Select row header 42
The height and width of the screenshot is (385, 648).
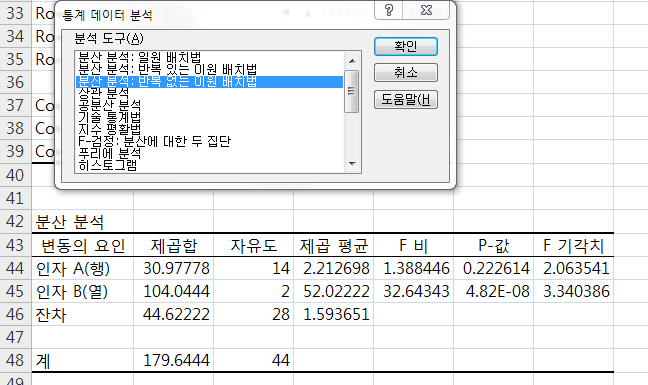(15, 221)
